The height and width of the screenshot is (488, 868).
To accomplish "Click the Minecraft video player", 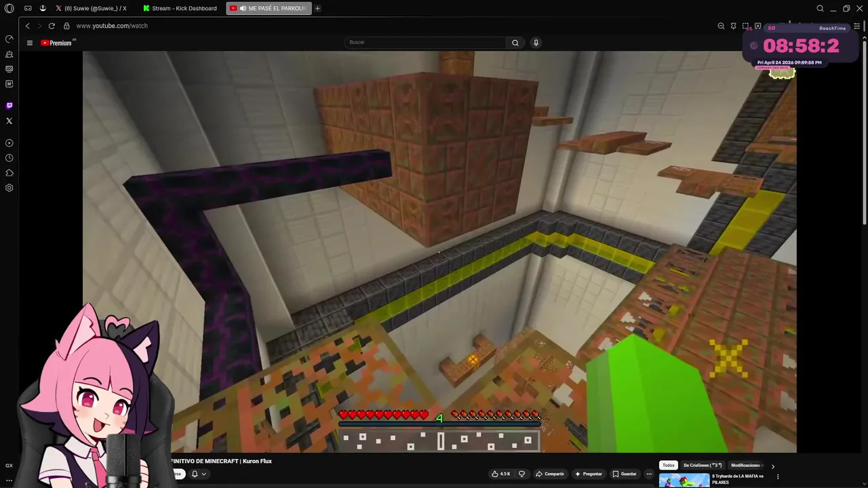I will [439, 251].
